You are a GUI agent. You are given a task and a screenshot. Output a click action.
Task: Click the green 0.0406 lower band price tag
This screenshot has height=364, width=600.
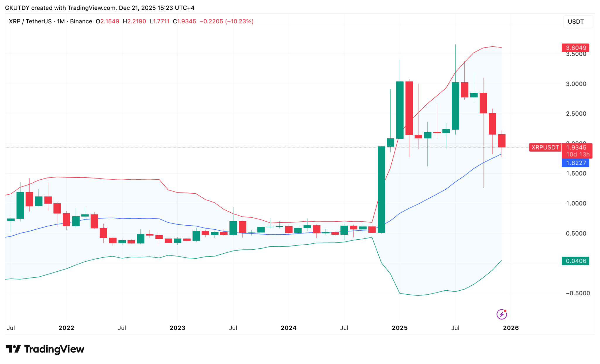575,261
